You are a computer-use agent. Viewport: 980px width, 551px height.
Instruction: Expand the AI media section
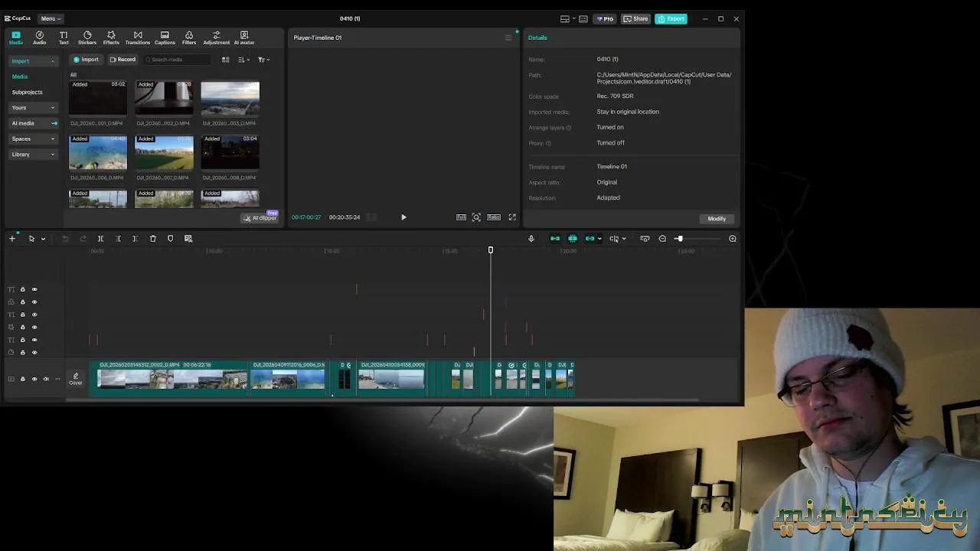[54, 123]
